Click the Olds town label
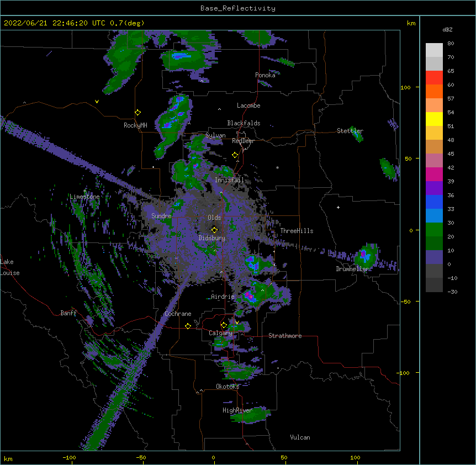The height and width of the screenshot is (465, 476). [x=214, y=218]
